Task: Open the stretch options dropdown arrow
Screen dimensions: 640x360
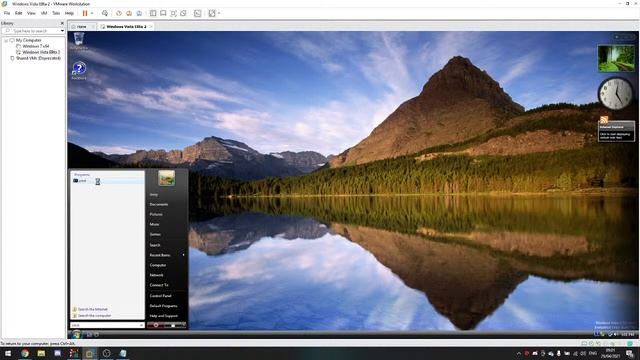Action: coord(219,13)
